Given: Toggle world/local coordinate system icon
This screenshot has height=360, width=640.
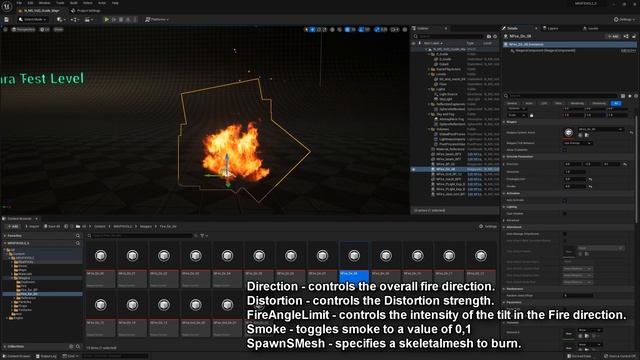Looking at the screenshot, I should (x=332, y=29).
